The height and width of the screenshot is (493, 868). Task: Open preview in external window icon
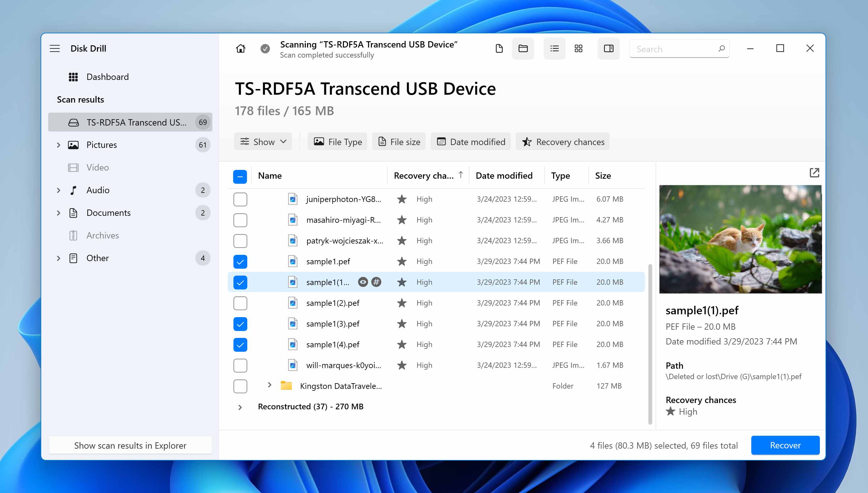click(x=814, y=173)
